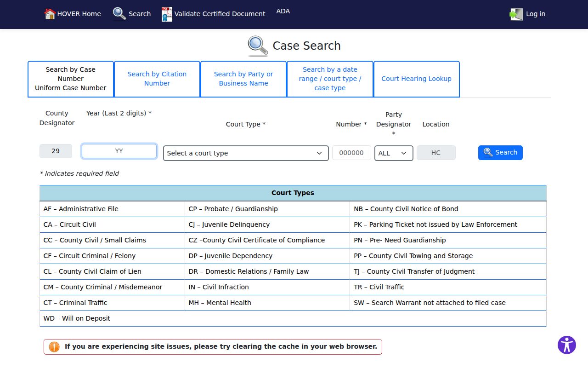Click 'SW – Search Warrant not attached' cell

(x=448, y=303)
